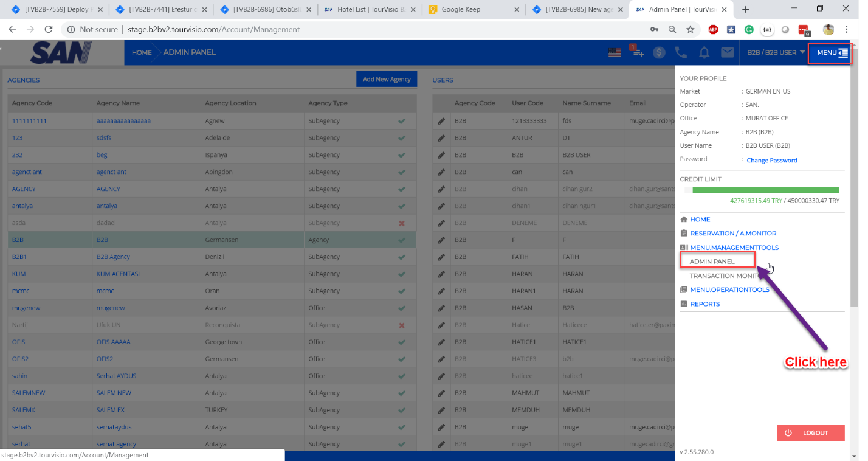The height and width of the screenshot is (461, 868).
Task: Toggle the red X status for agency Nartij
Action: [x=401, y=325]
